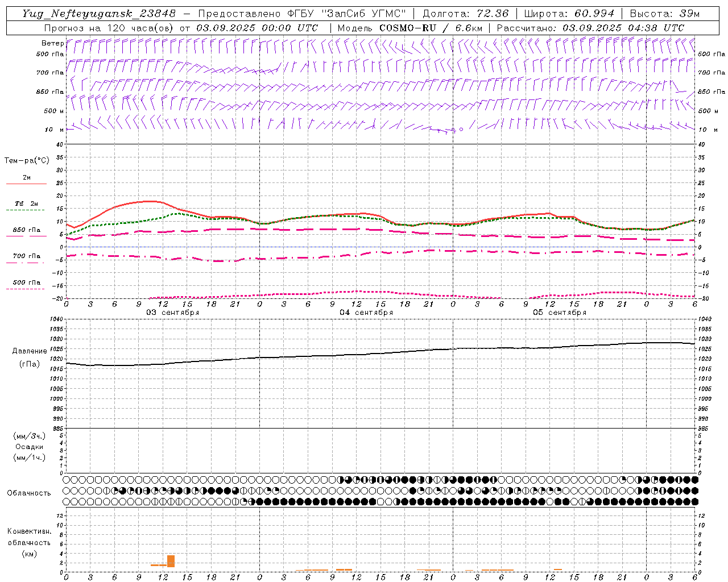Click the 850 гПа wind level label on right
728x582 pixels.
[712, 92]
